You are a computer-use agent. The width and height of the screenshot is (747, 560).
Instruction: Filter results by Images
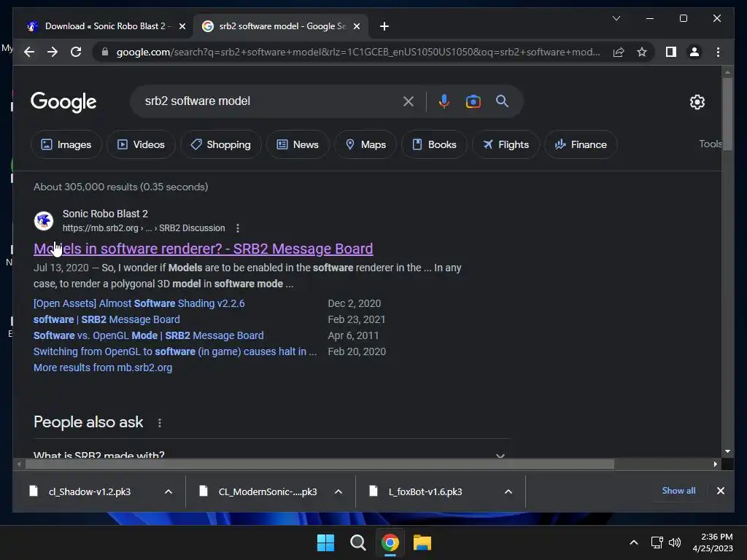(66, 144)
